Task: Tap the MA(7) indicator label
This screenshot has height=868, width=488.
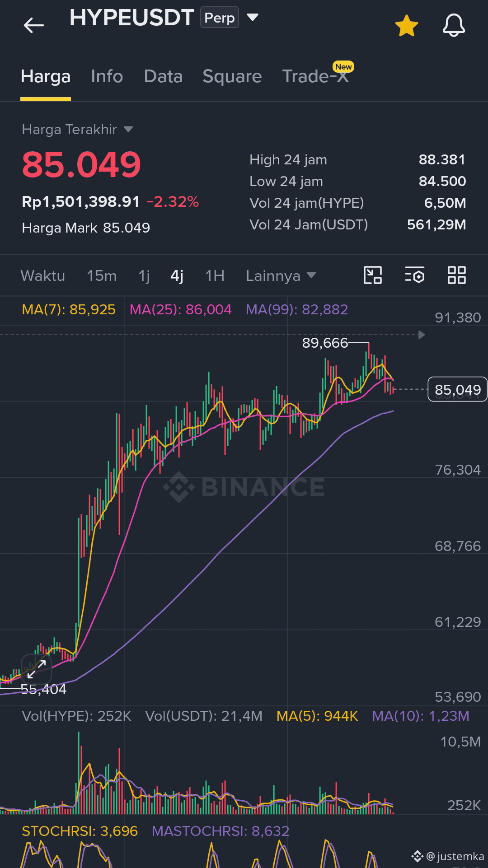Action: [x=69, y=309]
